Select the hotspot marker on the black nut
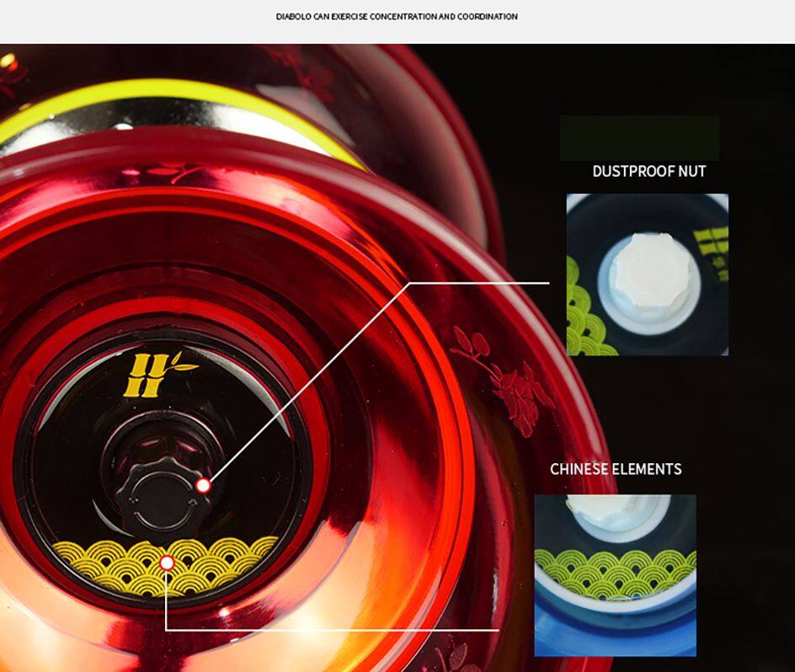795x672 pixels. point(203,485)
